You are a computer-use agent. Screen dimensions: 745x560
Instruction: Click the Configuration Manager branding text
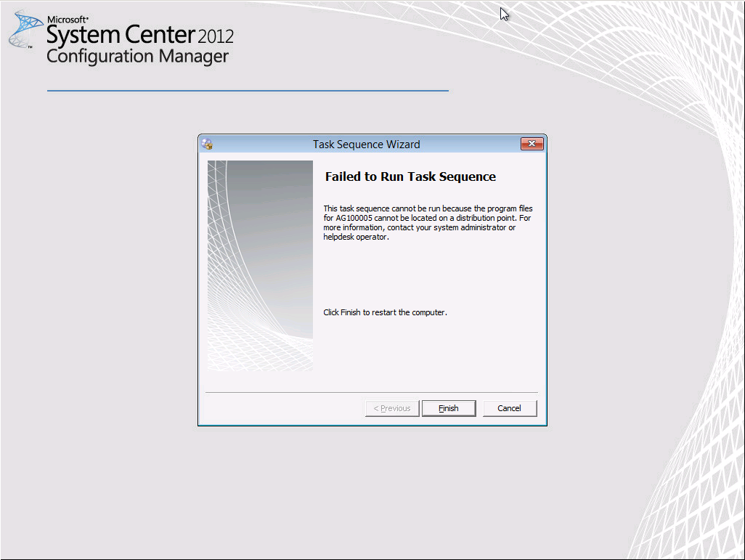[x=137, y=57]
